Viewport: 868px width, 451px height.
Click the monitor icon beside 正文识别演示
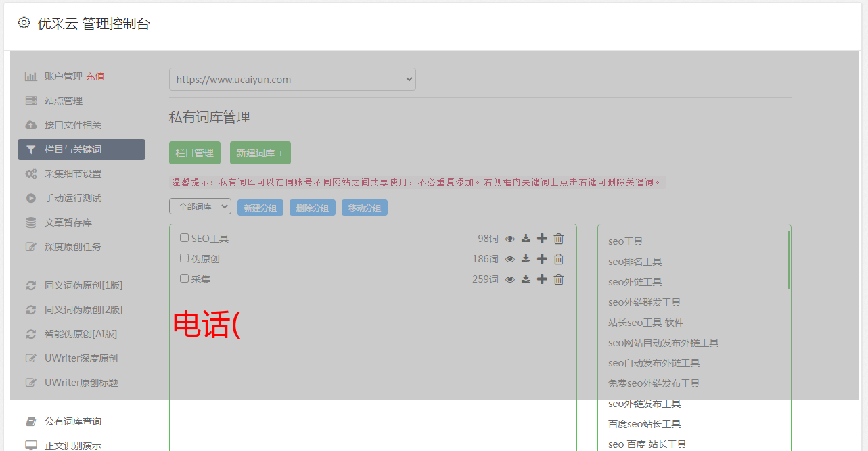pyautogui.click(x=31, y=446)
